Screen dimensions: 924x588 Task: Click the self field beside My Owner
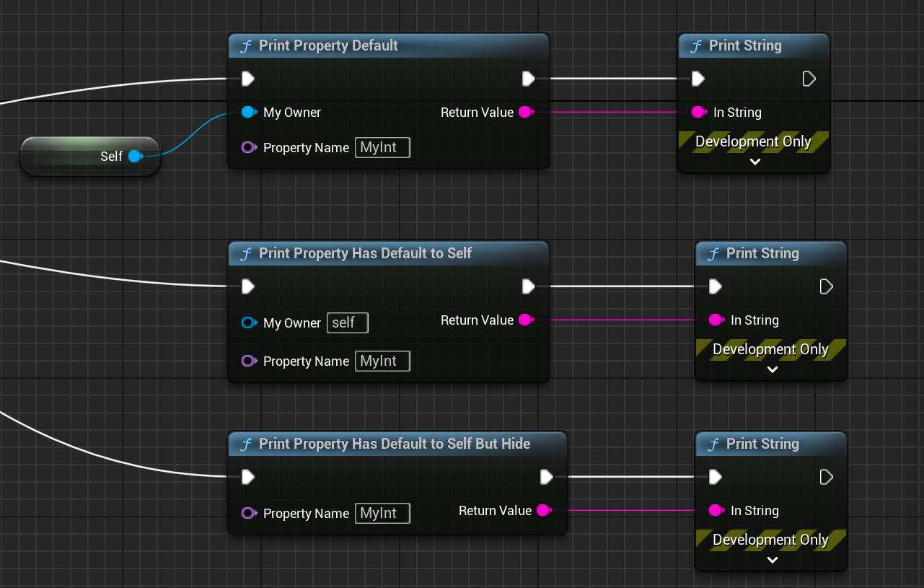347,322
